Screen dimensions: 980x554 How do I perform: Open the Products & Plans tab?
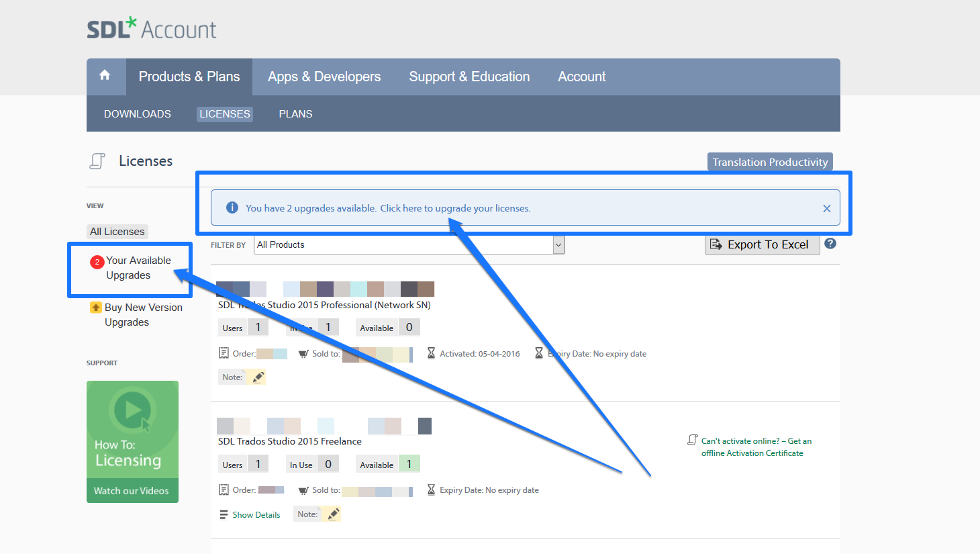[x=189, y=77]
